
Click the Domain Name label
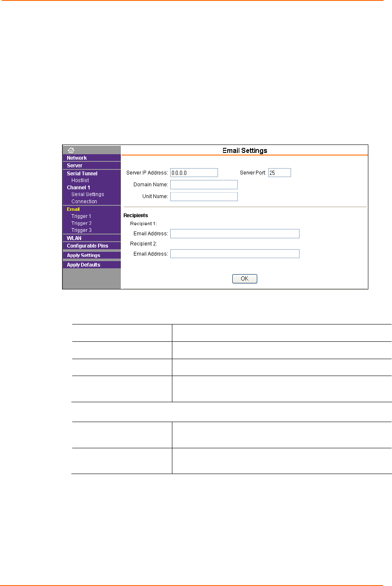click(x=151, y=185)
